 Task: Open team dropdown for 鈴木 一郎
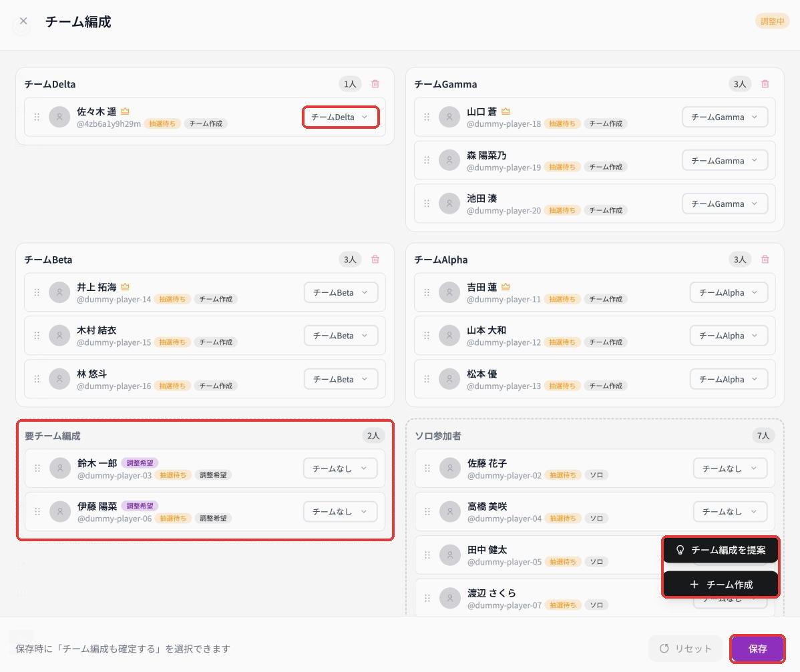click(341, 468)
